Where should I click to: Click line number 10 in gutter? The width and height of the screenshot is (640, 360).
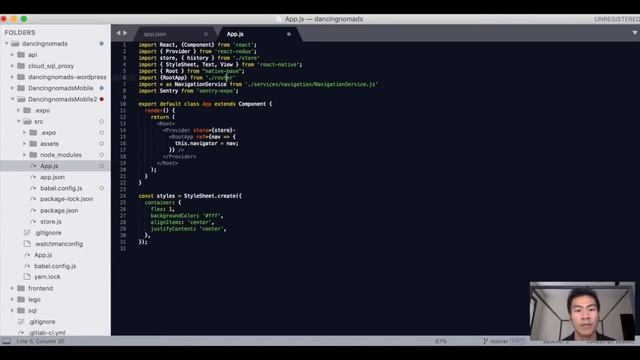click(x=123, y=104)
